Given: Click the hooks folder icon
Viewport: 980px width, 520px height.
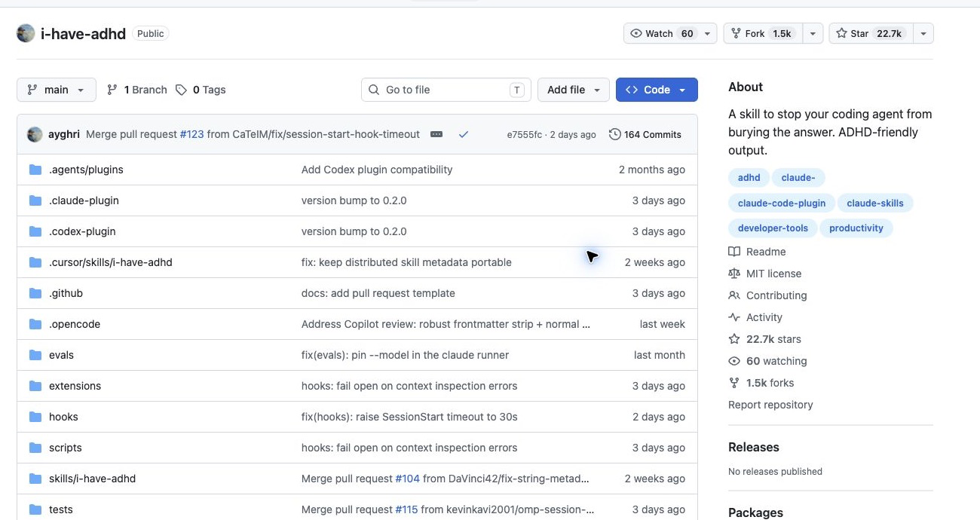Looking at the screenshot, I should pos(35,417).
